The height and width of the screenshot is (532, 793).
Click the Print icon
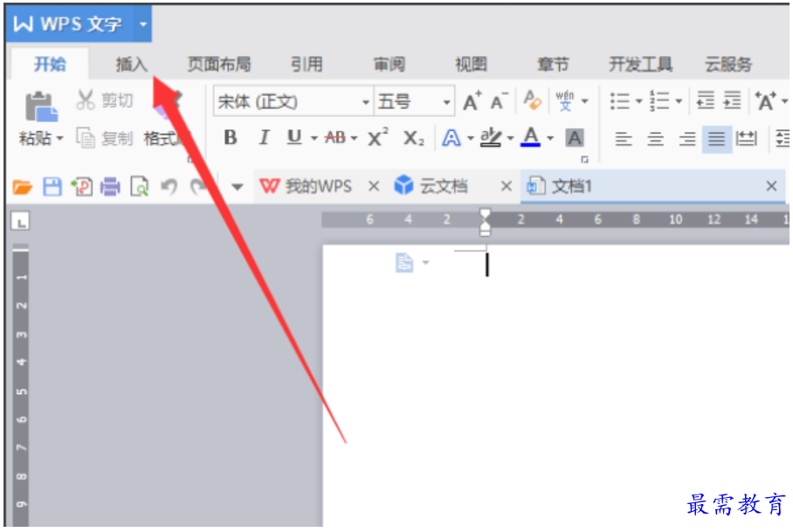(110, 187)
